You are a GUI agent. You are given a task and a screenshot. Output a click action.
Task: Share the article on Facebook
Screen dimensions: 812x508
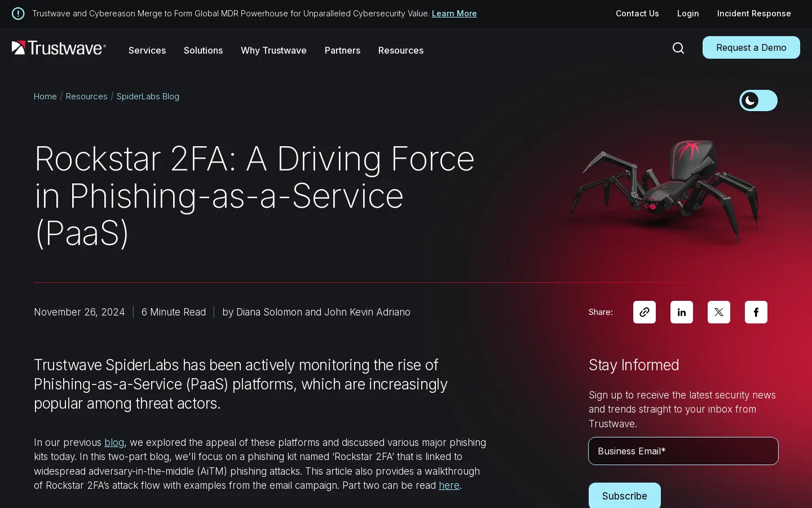click(x=756, y=312)
